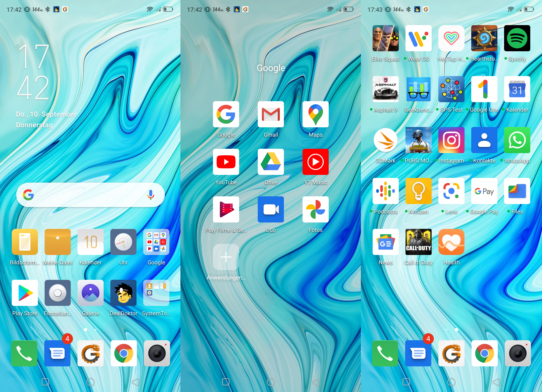Launch the DealDoktor app
Image resolution: width=542 pixels, height=392 pixels.
click(x=123, y=293)
